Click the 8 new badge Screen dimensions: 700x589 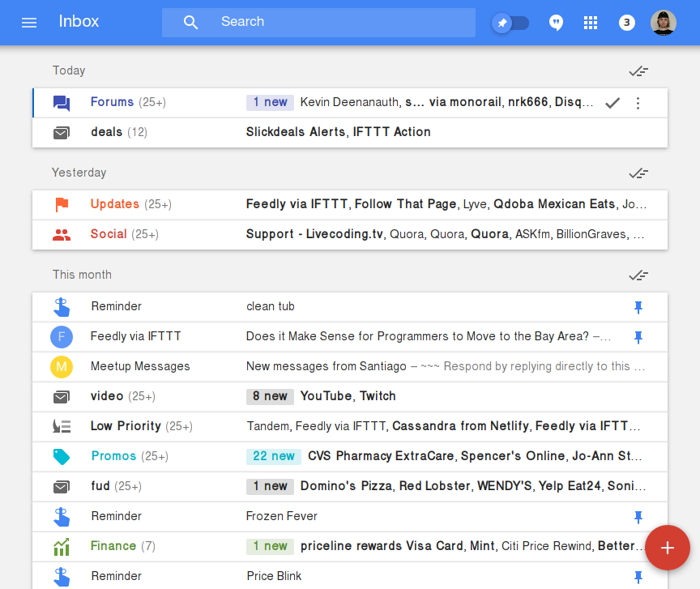point(270,396)
